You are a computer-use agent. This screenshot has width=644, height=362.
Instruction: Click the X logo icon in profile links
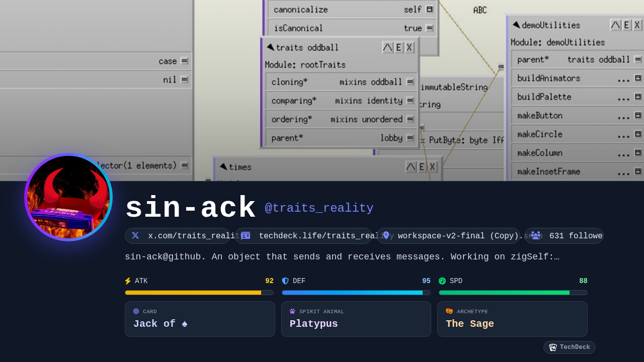[x=135, y=235]
